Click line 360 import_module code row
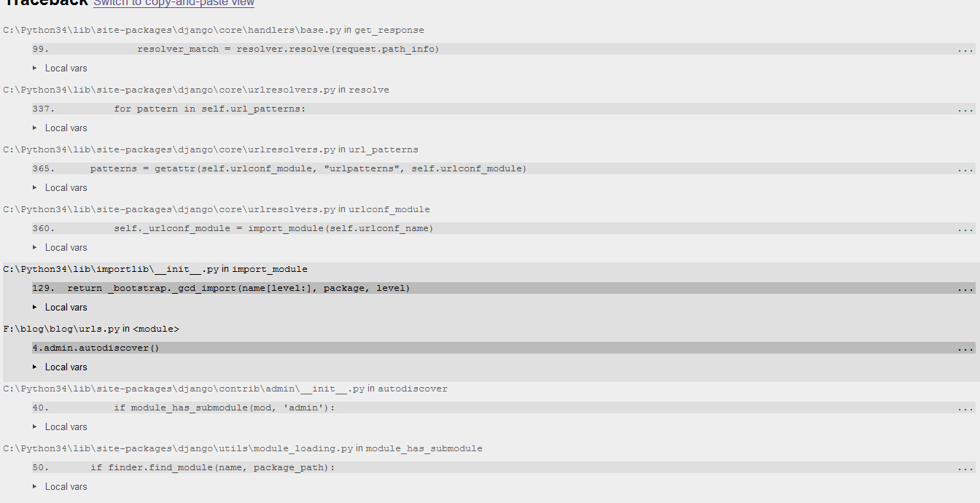Screen dimensions: 980x503 273,228
